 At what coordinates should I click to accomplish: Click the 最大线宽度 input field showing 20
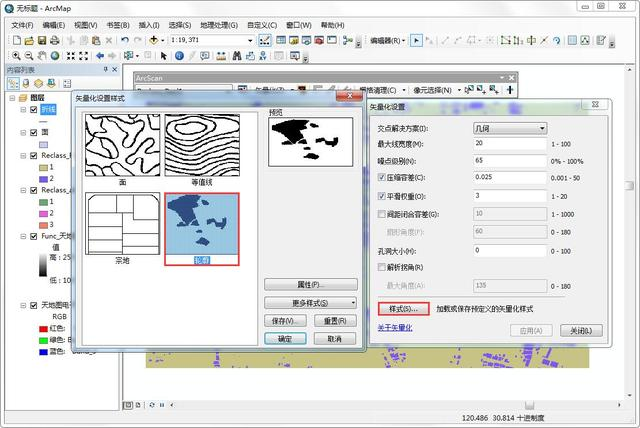510,144
